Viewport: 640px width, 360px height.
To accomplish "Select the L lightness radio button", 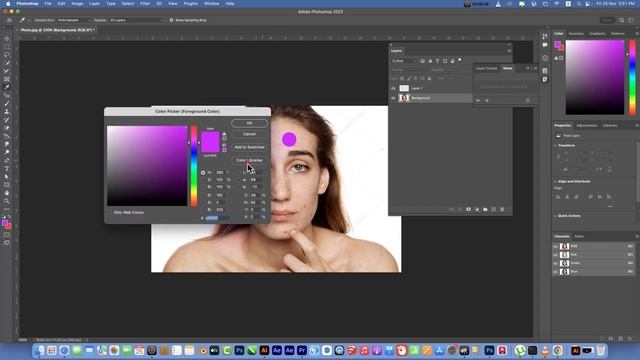I will 238,173.
